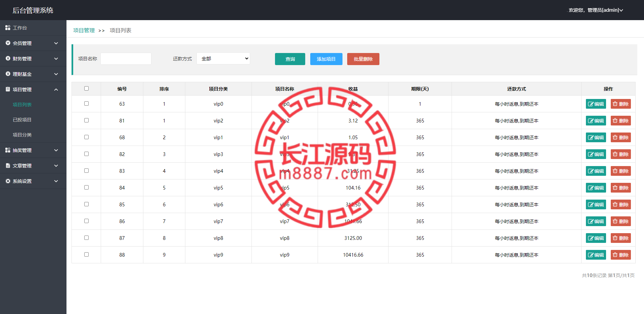This screenshot has height=314, width=644.
Task: Click the 收益 value 3125.00
Action: click(353, 238)
